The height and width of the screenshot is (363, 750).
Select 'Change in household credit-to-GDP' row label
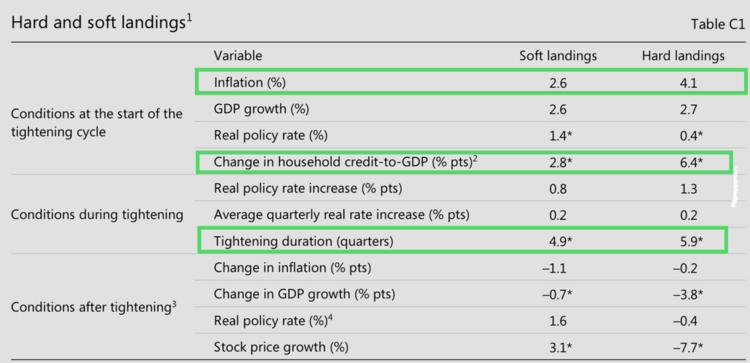[x=346, y=162]
